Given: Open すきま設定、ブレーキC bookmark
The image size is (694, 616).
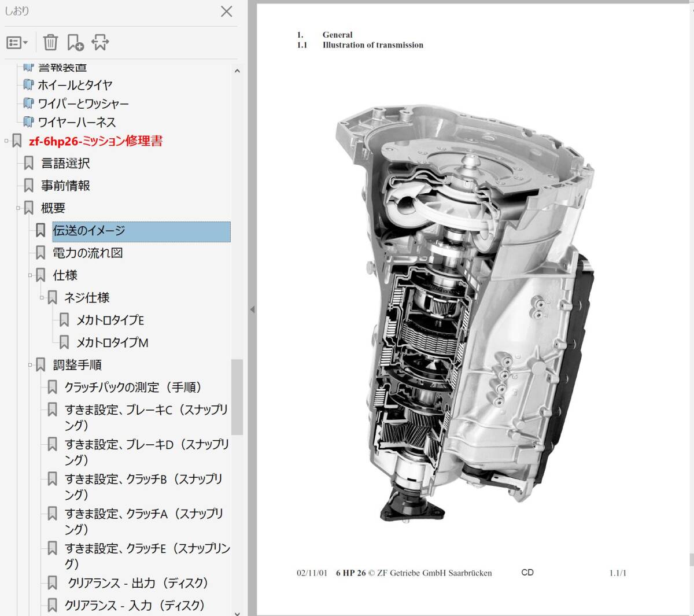Looking at the screenshot, I should (146, 417).
